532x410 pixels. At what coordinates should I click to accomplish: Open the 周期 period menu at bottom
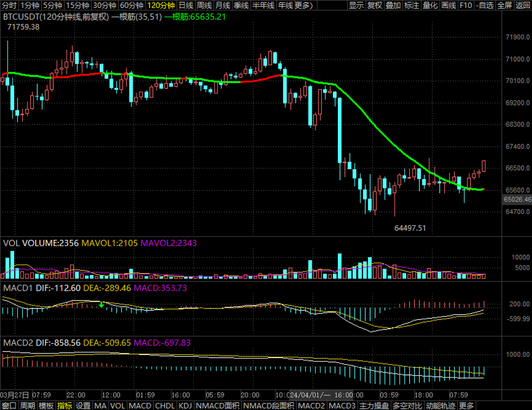[27, 406]
